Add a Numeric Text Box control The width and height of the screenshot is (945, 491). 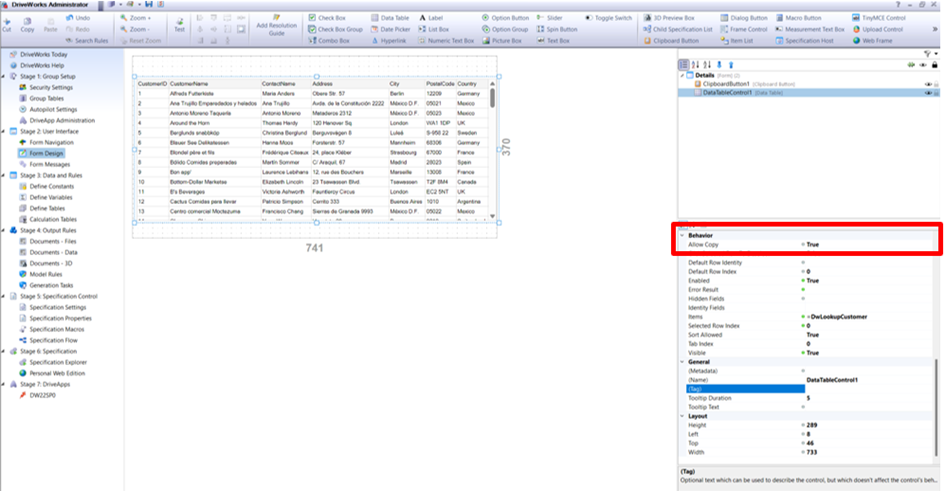tap(447, 41)
